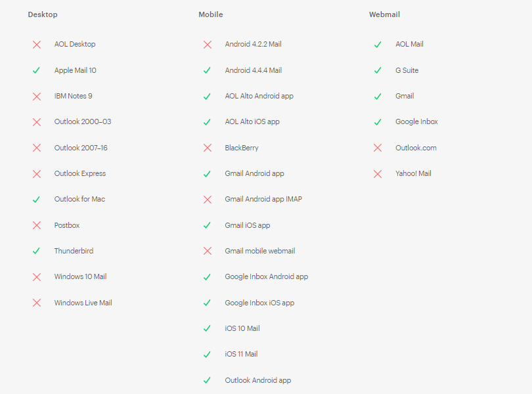Click the red cross icon beside AOL Desktop

(x=37, y=45)
